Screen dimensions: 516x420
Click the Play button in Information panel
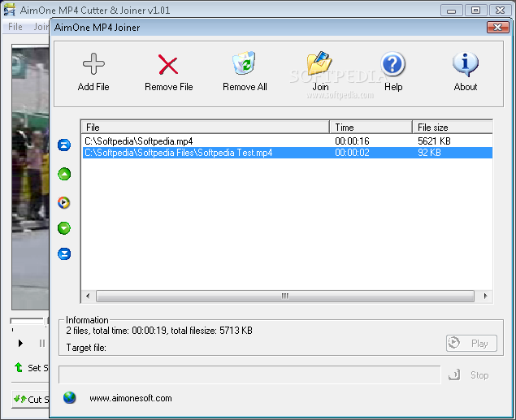pyautogui.click(x=471, y=344)
